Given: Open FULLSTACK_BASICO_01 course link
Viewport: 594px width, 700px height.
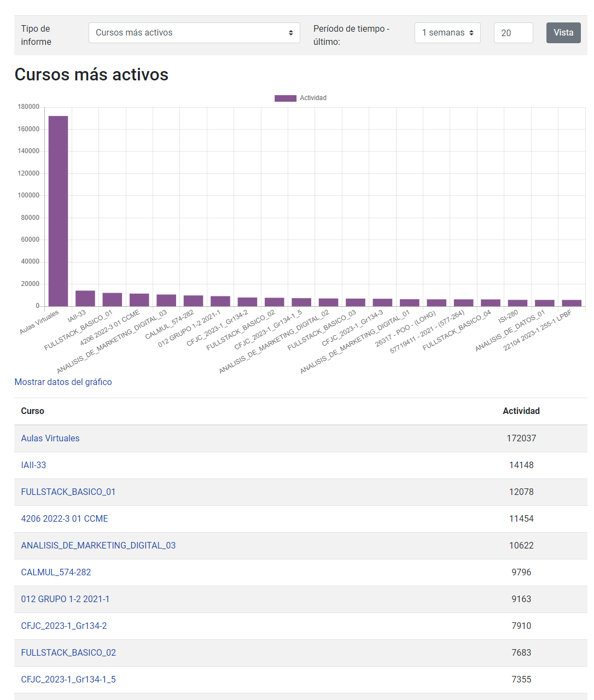Looking at the screenshot, I should (68, 492).
